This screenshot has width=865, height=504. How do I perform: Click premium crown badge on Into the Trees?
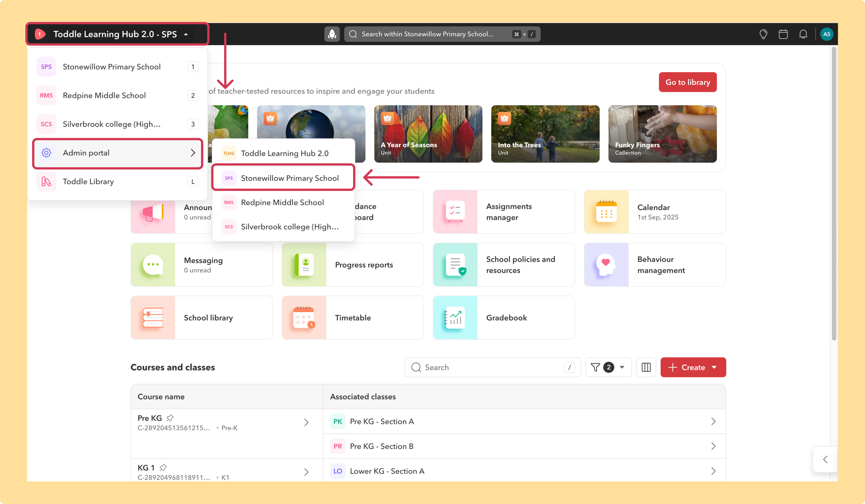(x=504, y=118)
